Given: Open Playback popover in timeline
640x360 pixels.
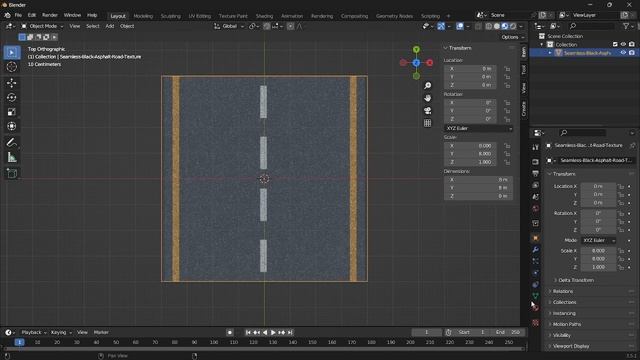Looking at the screenshot, I should click(33, 333).
